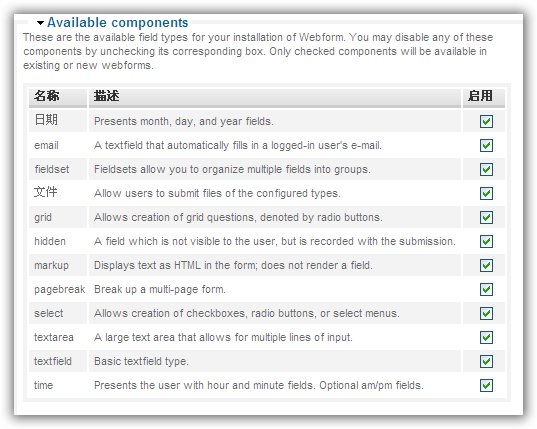This screenshot has height=429, width=537.
Task: Disable the hidden component checkbox
Action: click(x=486, y=241)
